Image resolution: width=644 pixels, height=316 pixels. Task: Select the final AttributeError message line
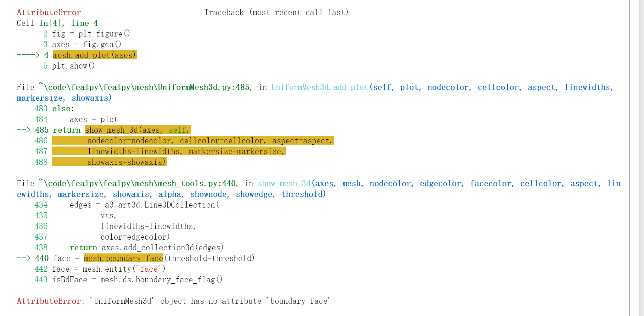[173, 301]
